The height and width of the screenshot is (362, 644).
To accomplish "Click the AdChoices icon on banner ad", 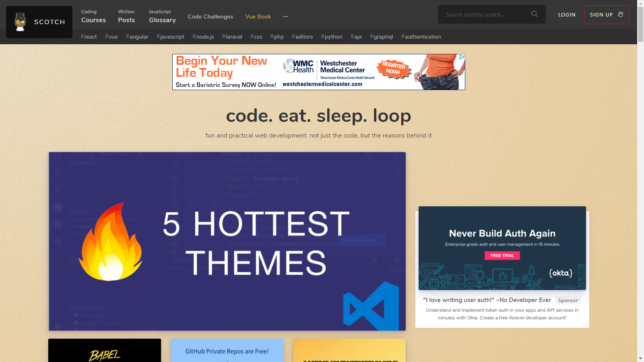I will coord(462,57).
